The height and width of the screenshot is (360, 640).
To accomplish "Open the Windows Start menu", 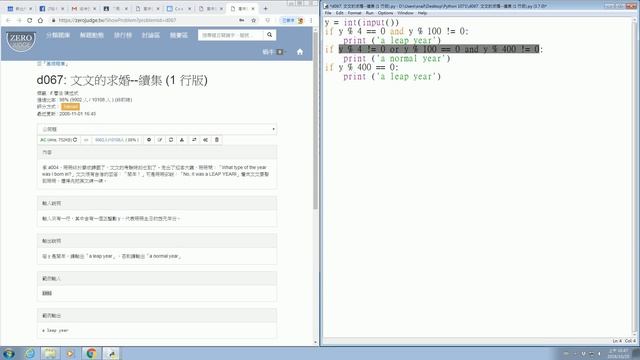I will 9,353.
